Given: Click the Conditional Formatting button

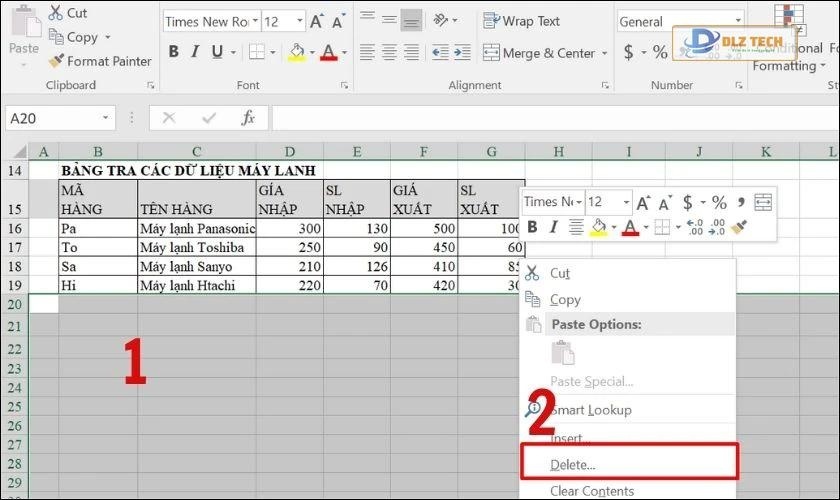Looking at the screenshot, I should point(789,38).
